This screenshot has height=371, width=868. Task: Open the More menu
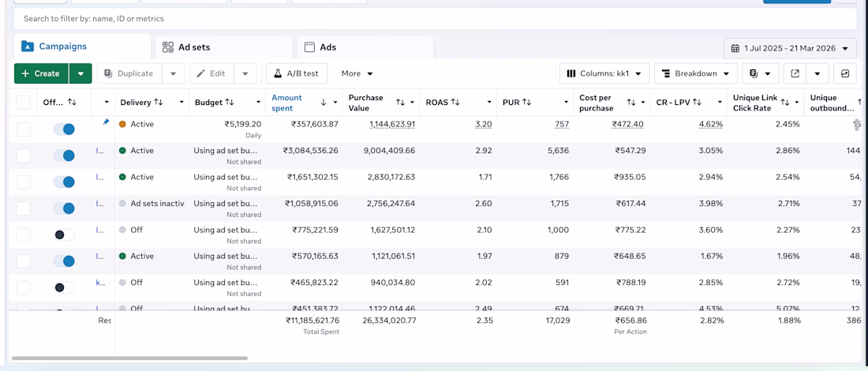click(357, 73)
